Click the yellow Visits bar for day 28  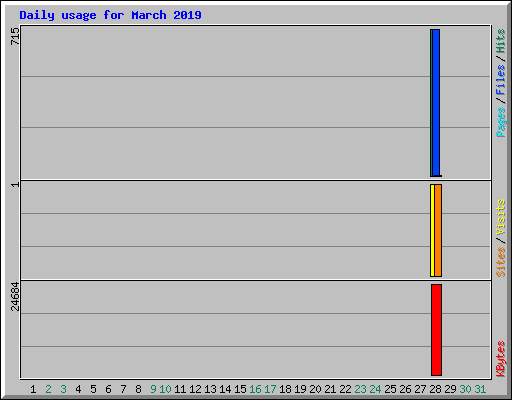[432, 230]
